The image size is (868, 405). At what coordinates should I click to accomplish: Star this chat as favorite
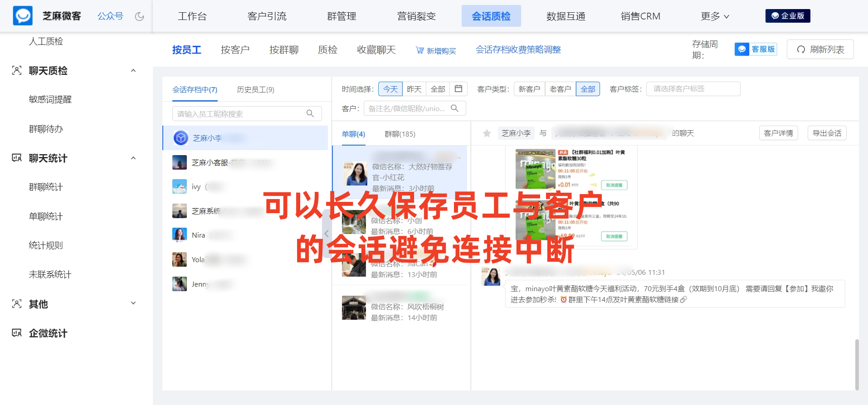(x=487, y=133)
